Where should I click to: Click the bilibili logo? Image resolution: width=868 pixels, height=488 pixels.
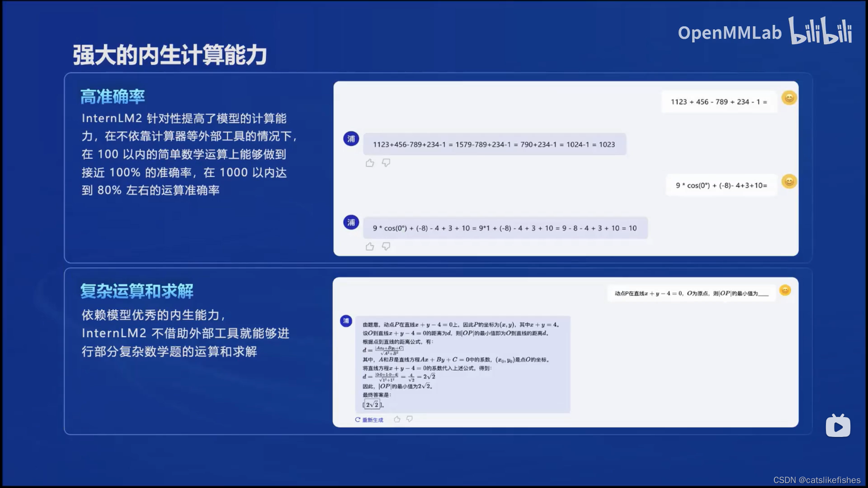click(820, 31)
